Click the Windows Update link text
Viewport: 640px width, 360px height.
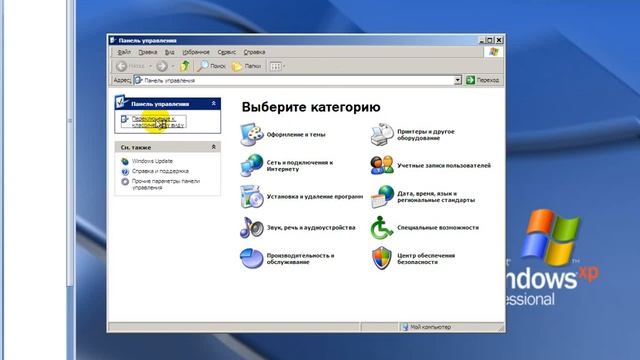152,161
